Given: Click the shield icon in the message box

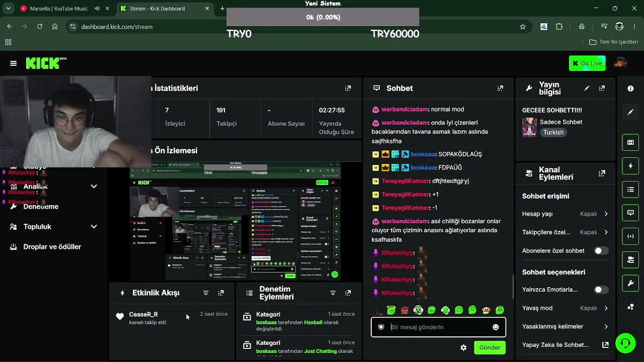Looking at the screenshot, I should point(381,327).
